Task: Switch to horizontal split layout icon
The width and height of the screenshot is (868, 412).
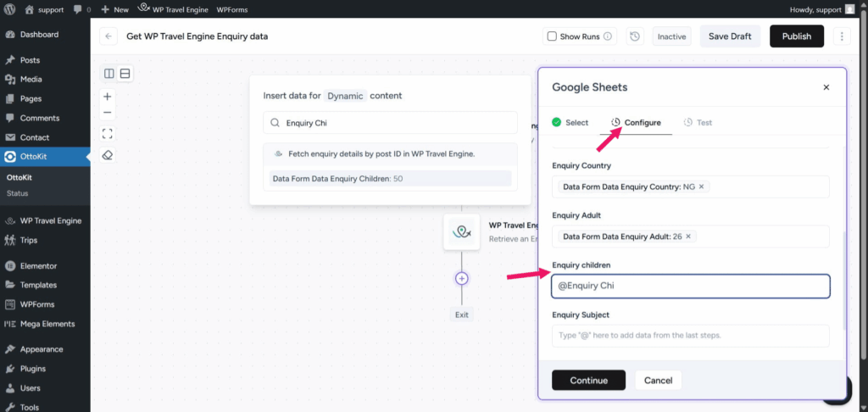Action: click(125, 73)
